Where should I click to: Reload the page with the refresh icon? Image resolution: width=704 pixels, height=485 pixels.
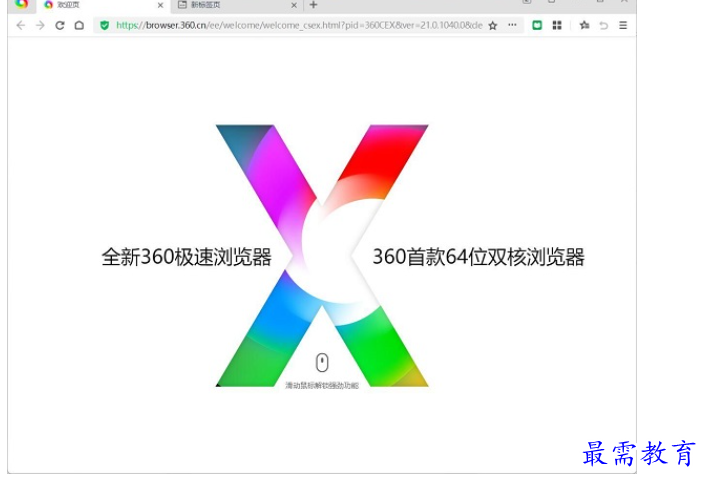click(x=60, y=25)
